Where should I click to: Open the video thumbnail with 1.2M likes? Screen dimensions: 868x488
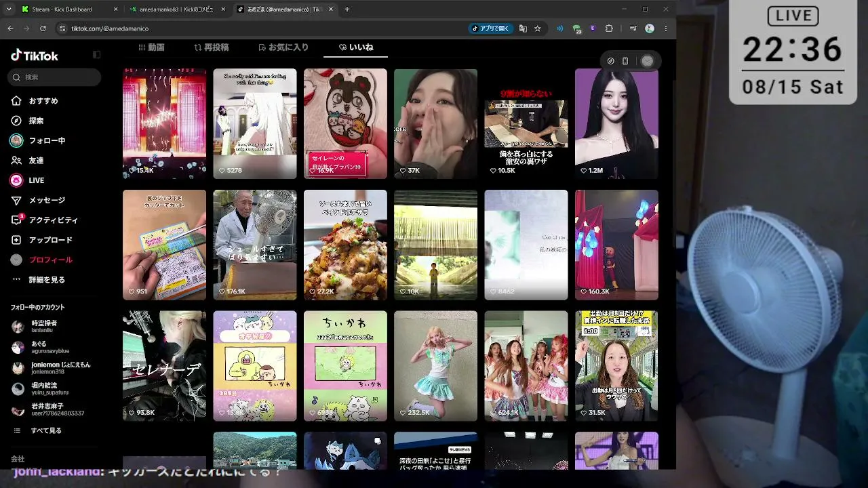point(616,123)
